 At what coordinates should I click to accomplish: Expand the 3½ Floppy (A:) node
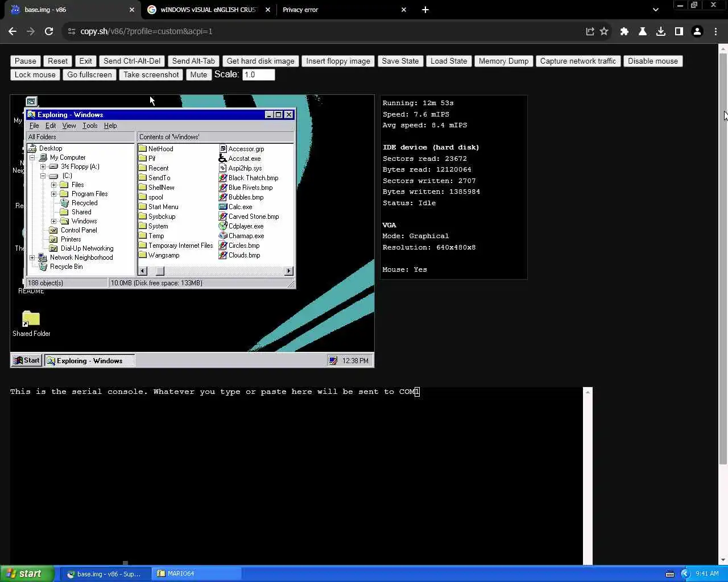coord(43,167)
